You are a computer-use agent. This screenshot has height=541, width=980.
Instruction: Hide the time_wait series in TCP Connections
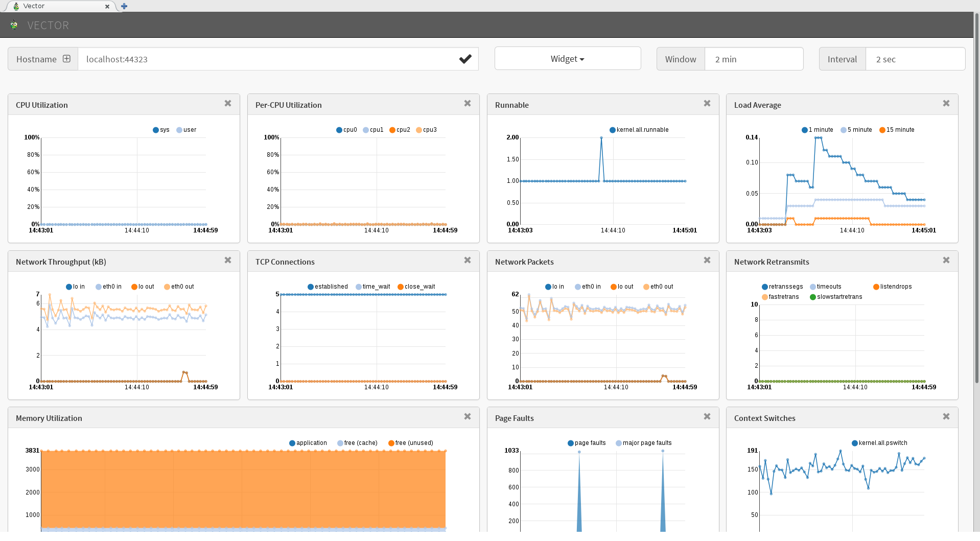(359, 287)
